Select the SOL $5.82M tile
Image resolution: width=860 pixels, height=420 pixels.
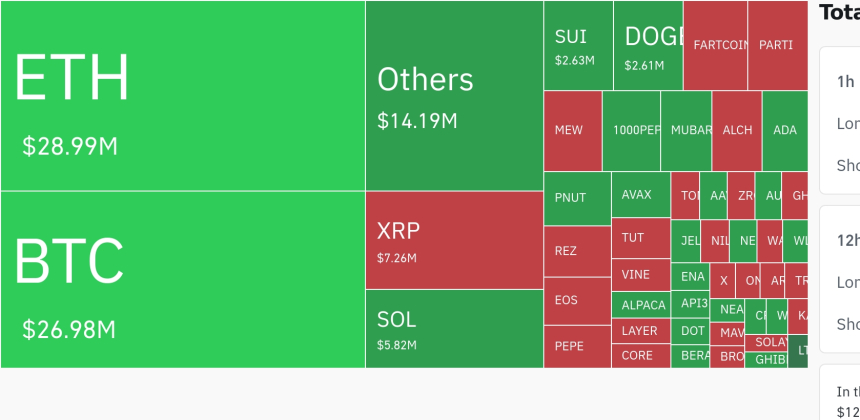pyautogui.click(x=454, y=328)
